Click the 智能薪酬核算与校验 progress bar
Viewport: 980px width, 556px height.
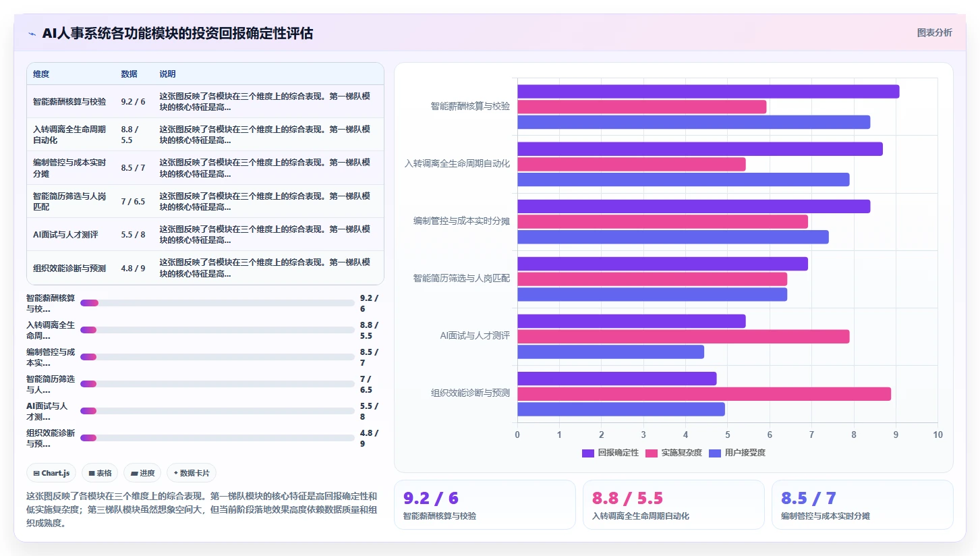[x=217, y=303]
